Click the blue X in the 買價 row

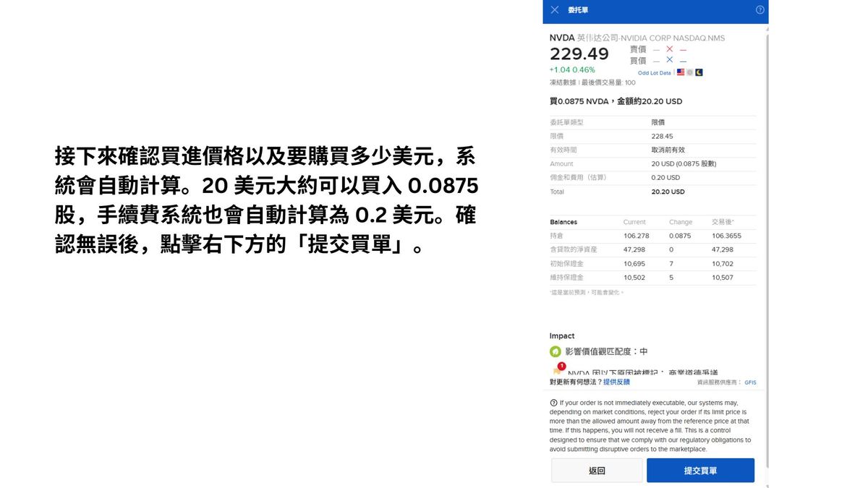point(669,61)
